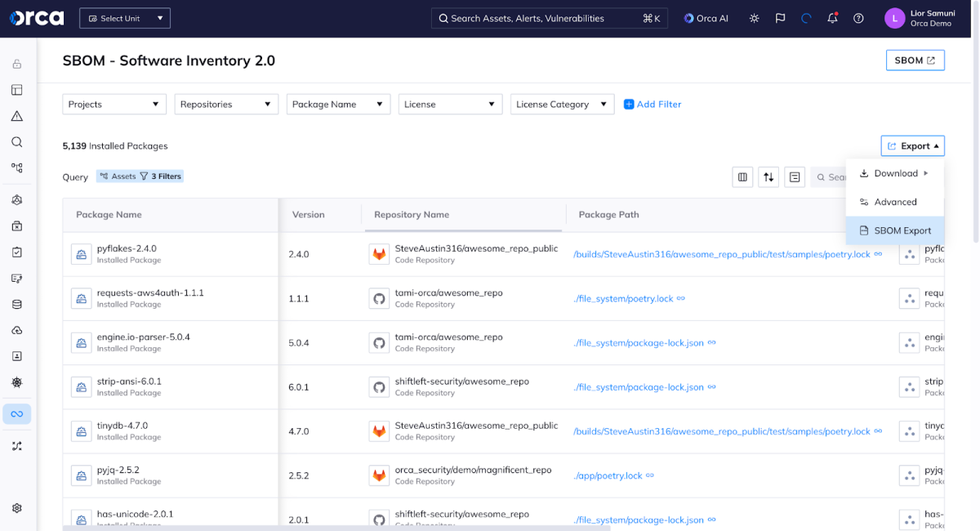Screen dimensions: 980x531
Task: Open notifications bell in top bar
Action: (832, 18)
